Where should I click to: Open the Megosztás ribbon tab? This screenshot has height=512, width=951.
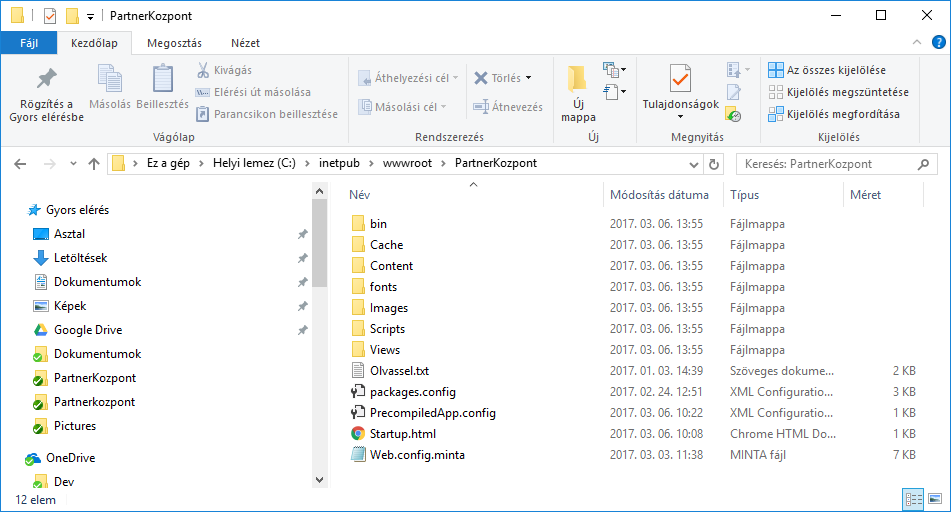pos(174,43)
